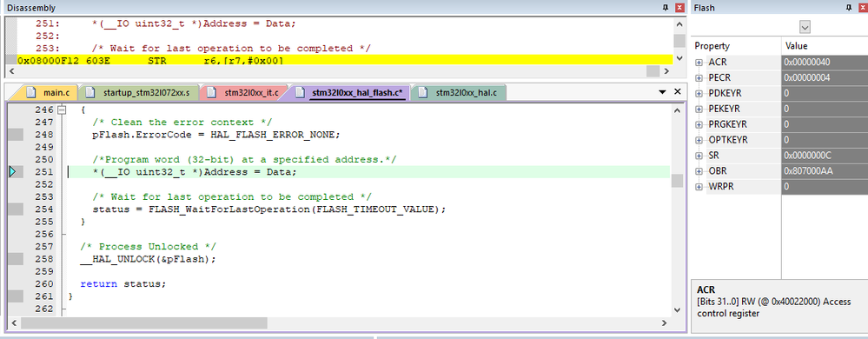Expand the PEKEYR register
The image size is (868, 339).
click(x=699, y=109)
